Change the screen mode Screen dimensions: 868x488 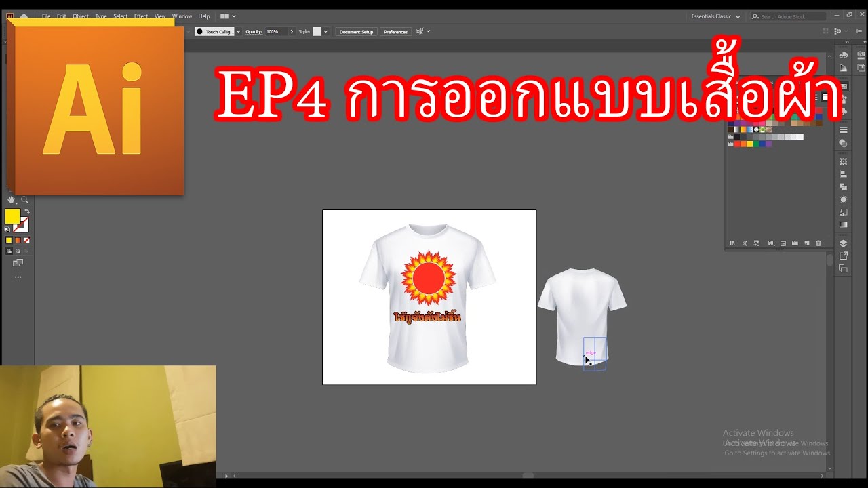(x=18, y=263)
